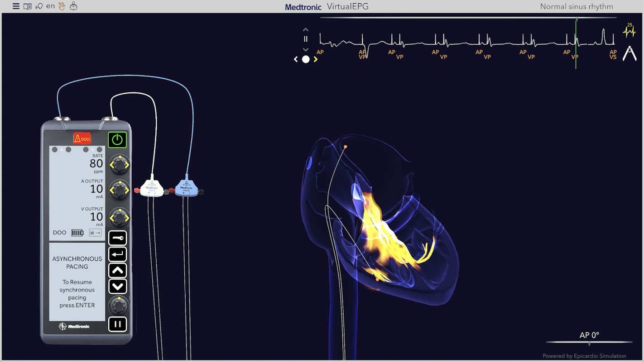Decrease A OUTPUT with dial's left arrow
644x362 pixels.
pyautogui.click(x=112, y=191)
